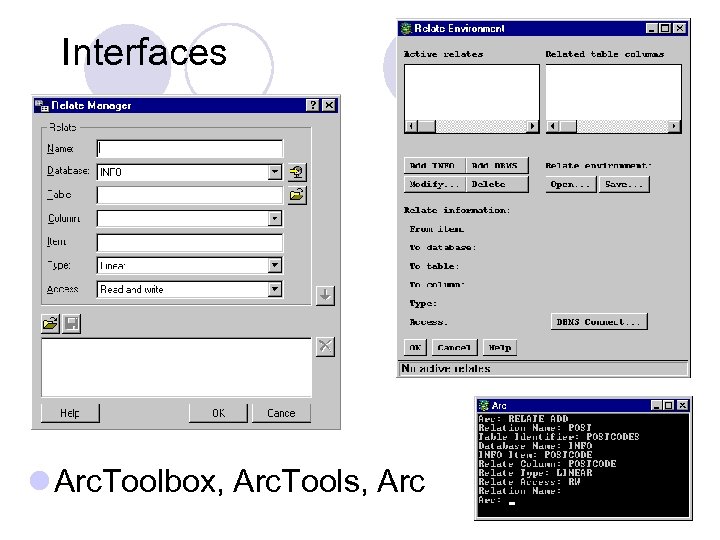The image size is (720, 540).
Task: Click the Open... relate environment button
Action: [571, 184]
